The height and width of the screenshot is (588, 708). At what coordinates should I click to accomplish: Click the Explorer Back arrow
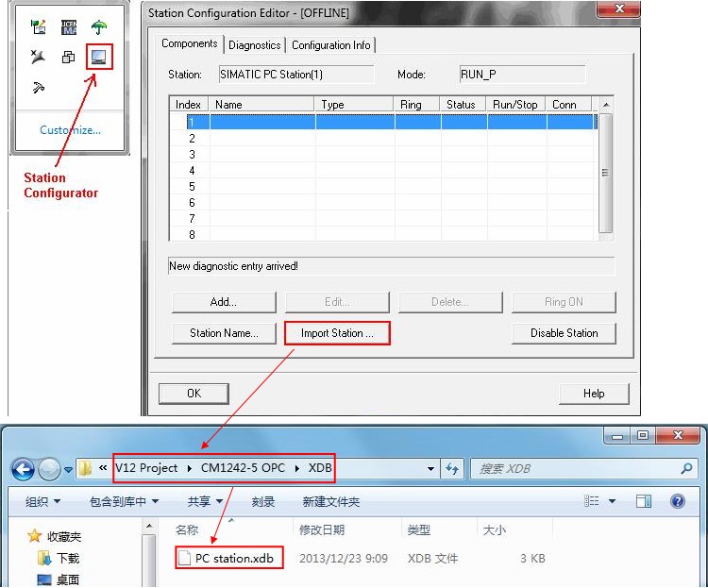pyautogui.click(x=23, y=469)
